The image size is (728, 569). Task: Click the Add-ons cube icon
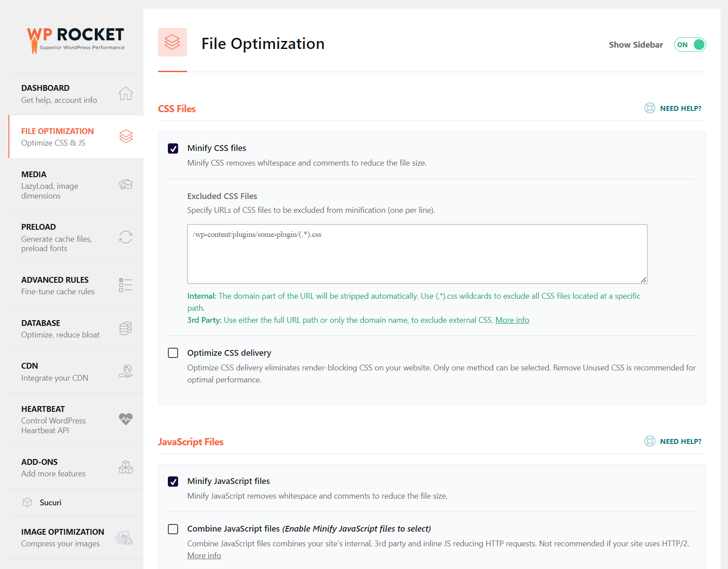tap(126, 467)
